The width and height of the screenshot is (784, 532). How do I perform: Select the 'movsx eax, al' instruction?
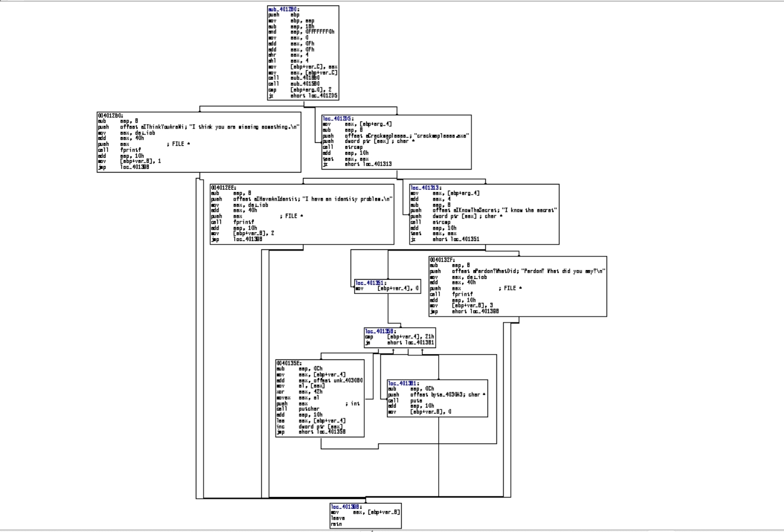point(296,398)
